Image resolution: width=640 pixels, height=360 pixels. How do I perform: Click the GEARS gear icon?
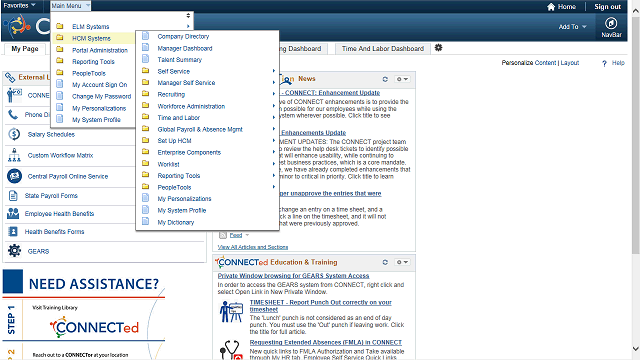point(14,250)
